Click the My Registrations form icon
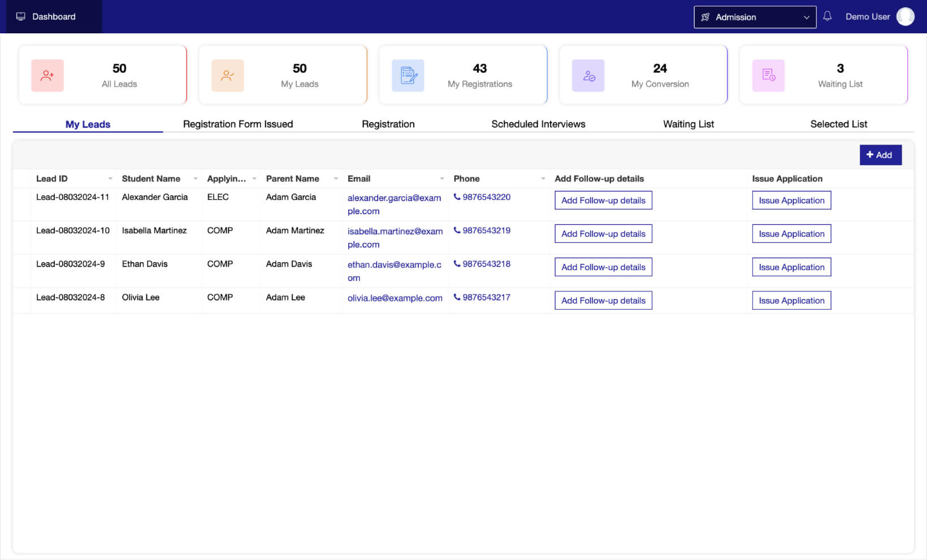 (x=408, y=76)
